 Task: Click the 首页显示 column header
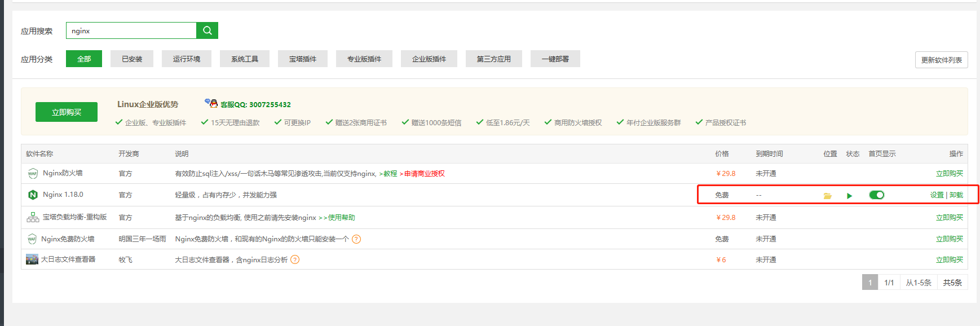point(882,153)
